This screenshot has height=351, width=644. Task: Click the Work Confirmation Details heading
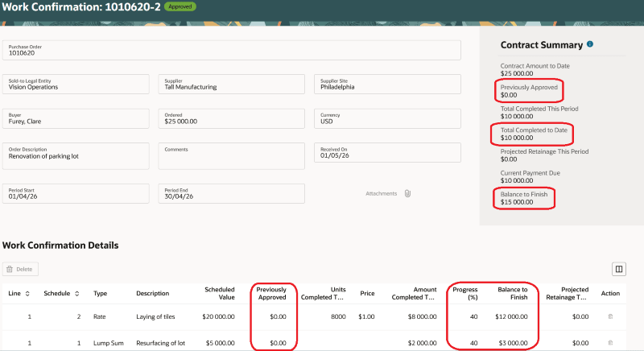(x=60, y=245)
